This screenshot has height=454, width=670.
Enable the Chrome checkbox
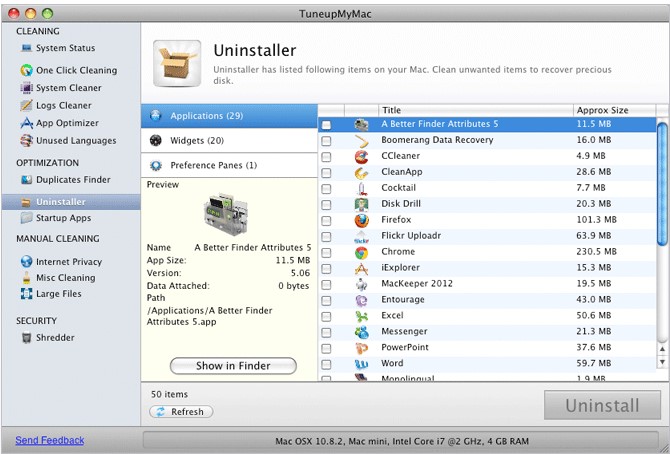pos(326,253)
